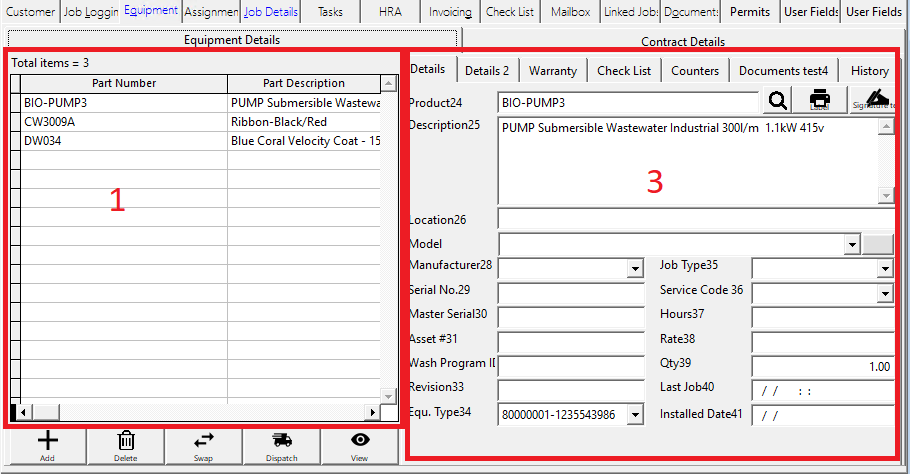Click the small button beside Model dropdown
Screen dimensions: 910x474
(x=879, y=244)
